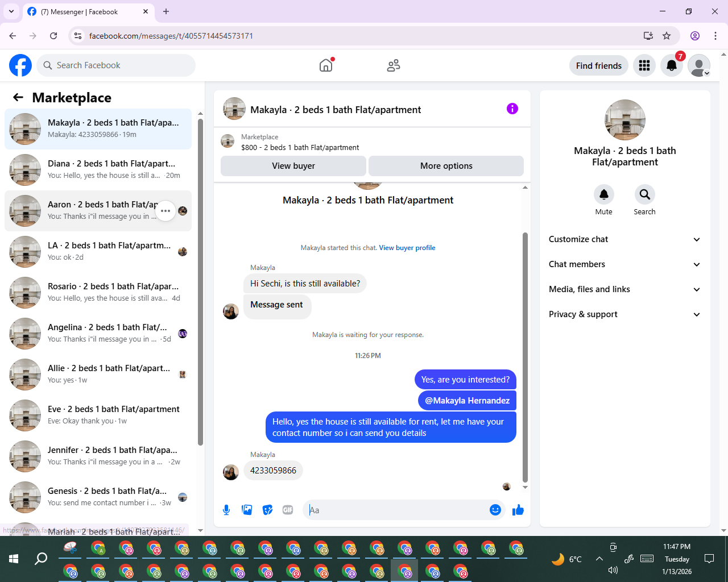Open the emoji picker

click(x=495, y=510)
